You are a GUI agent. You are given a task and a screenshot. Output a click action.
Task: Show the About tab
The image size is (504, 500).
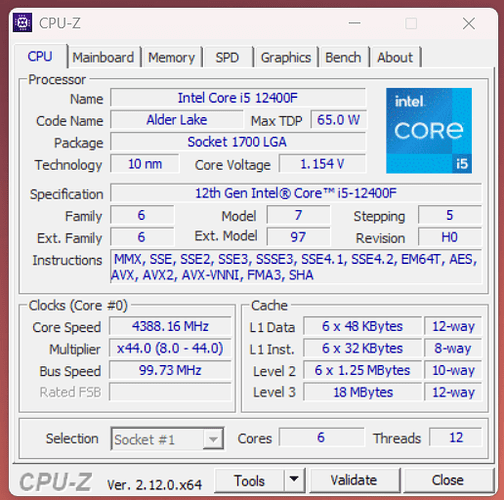[x=395, y=57]
